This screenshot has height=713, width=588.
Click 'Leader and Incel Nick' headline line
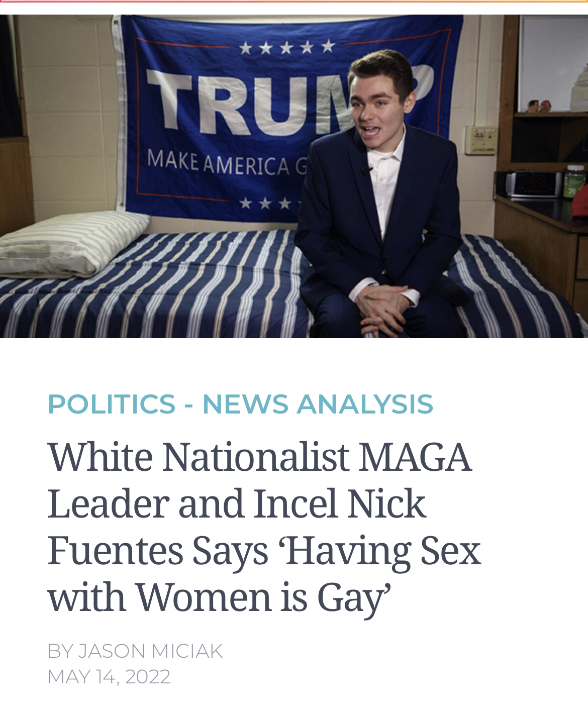click(237, 504)
